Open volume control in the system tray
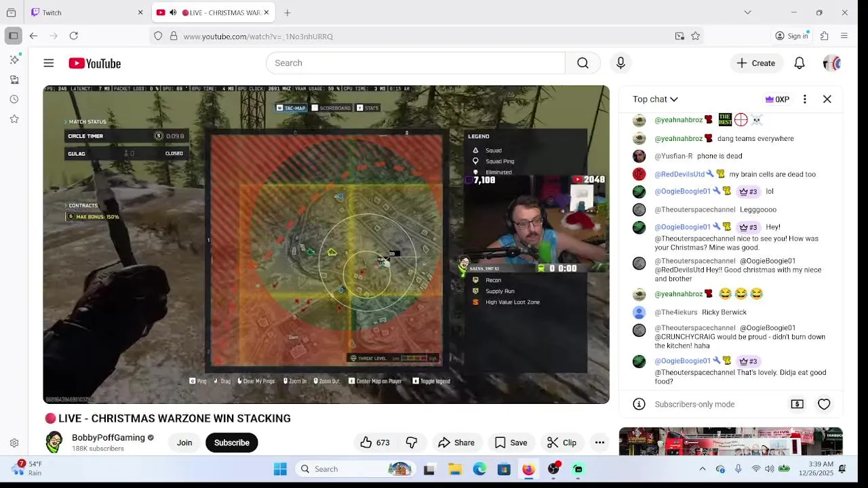This screenshot has width=868, height=488. (770, 469)
